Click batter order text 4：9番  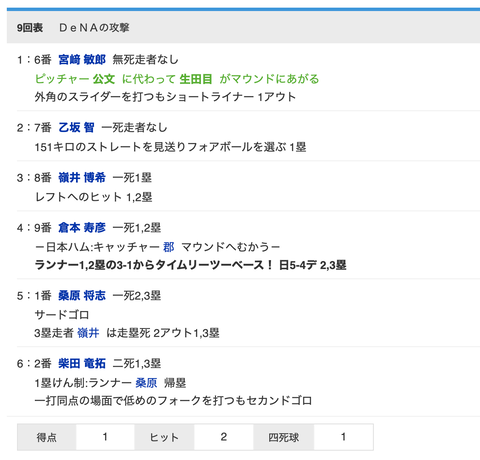click(x=34, y=228)
